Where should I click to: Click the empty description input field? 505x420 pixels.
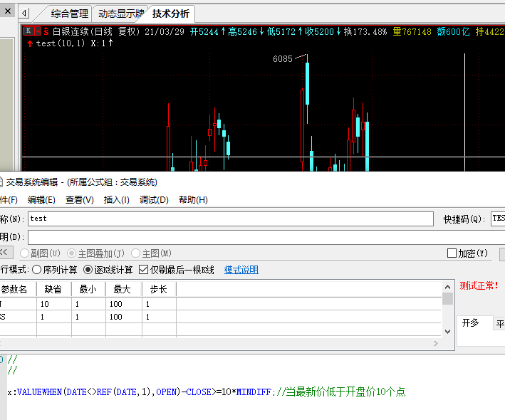pos(266,238)
